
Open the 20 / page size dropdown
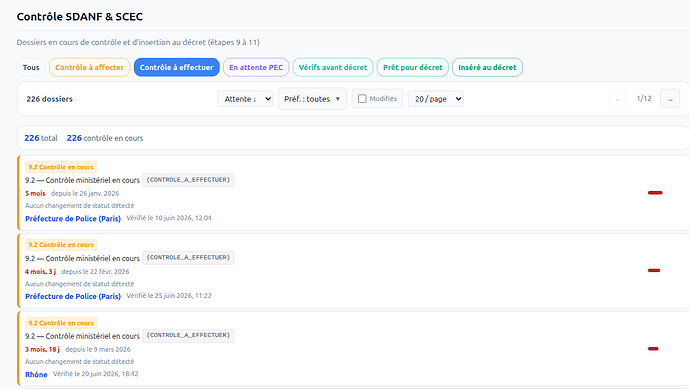[x=436, y=99]
